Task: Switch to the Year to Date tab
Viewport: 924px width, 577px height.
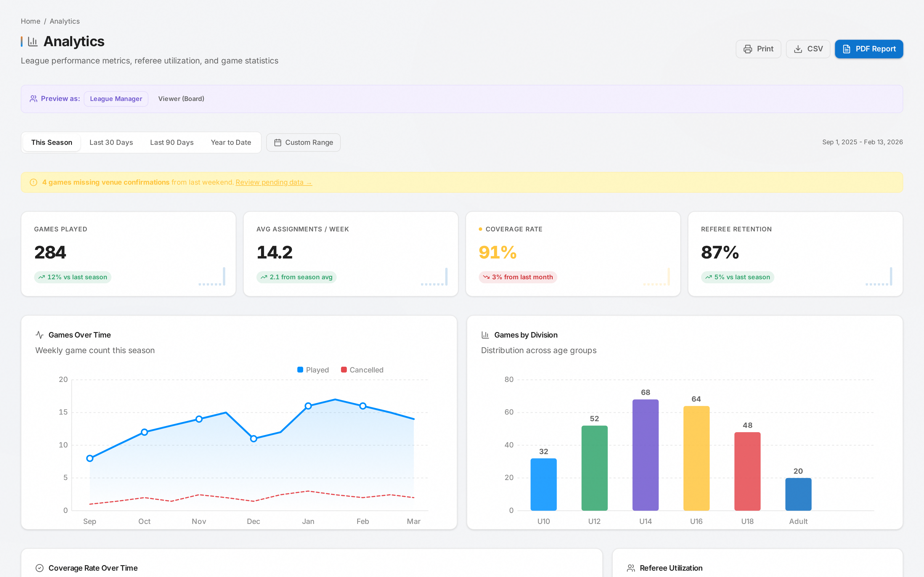Action: click(231, 142)
